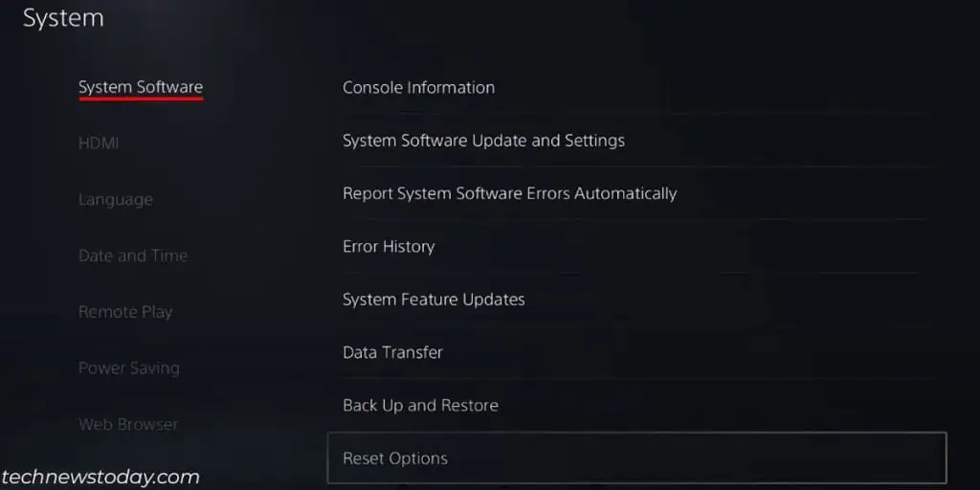The image size is (980, 490).
Task: Open the System Software category
Action: [x=141, y=87]
